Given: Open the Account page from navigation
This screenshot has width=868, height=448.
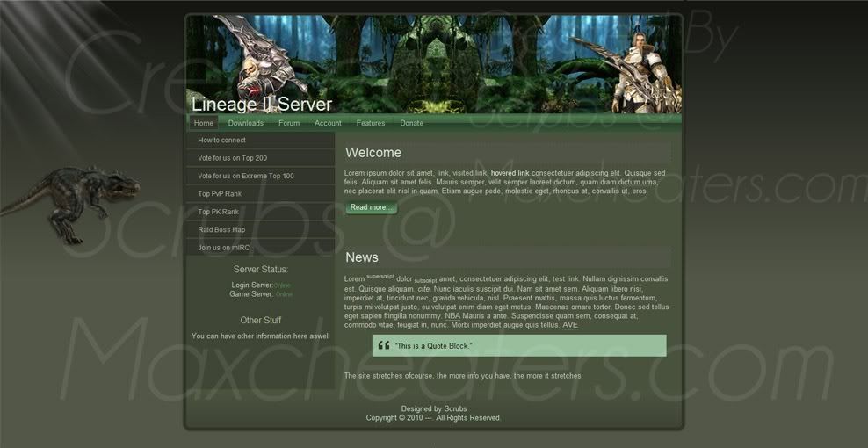Looking at the screenshot, I should tap(328, 123).
